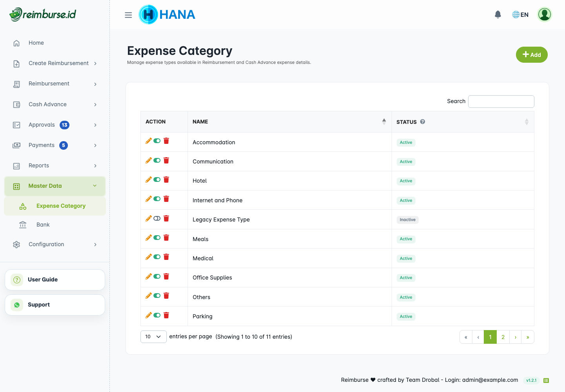The image size is (565, 392).
Task: Click the reimburse.id logo
Action: click(43, 15)
